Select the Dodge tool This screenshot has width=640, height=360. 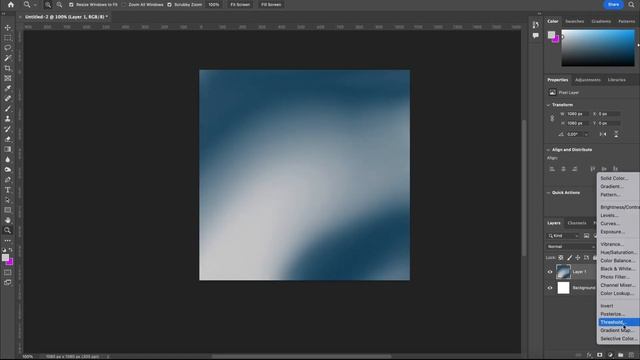point(8,169)
